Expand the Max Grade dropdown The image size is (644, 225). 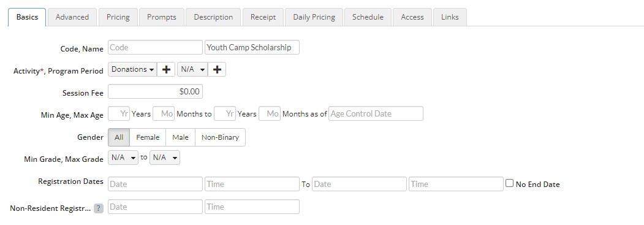[x=165, y=158]
